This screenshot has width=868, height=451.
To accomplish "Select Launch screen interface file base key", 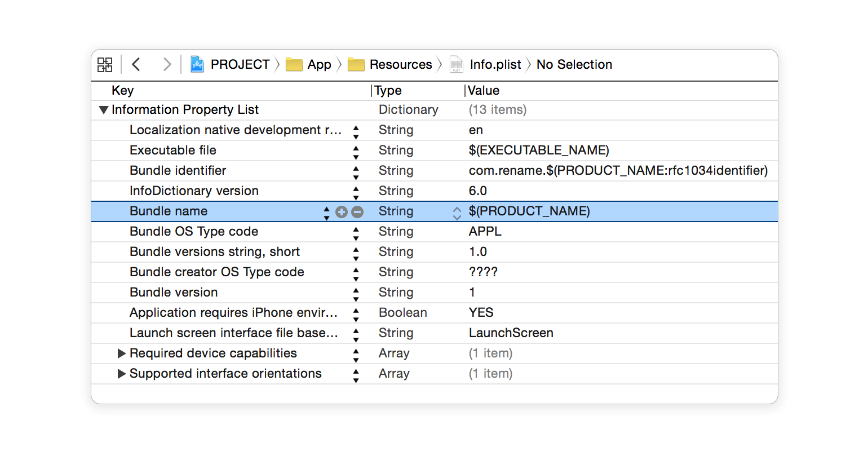I will click(x=234, y=333).
